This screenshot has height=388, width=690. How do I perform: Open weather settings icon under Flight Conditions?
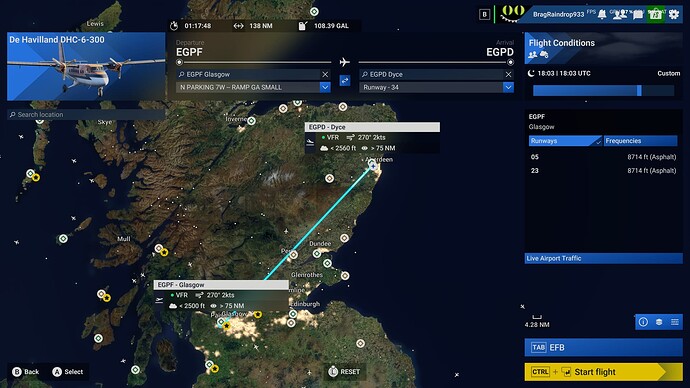click(544, 55)
